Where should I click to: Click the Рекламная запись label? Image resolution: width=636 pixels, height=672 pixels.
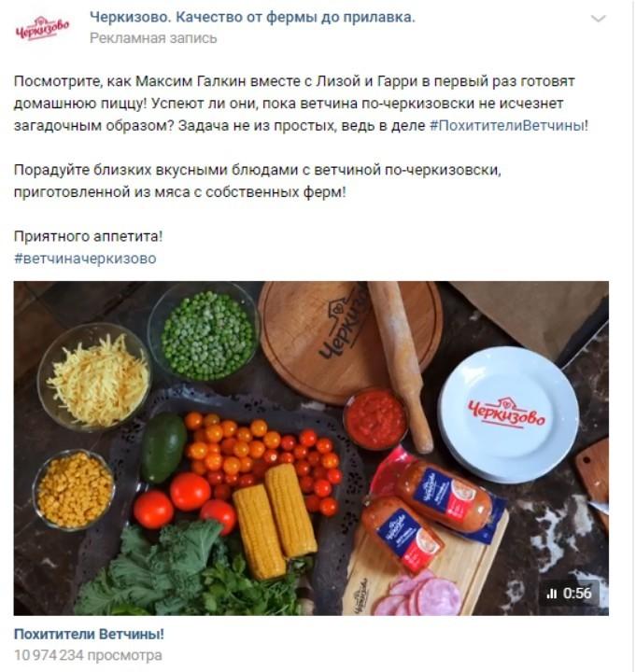(153, 38)
